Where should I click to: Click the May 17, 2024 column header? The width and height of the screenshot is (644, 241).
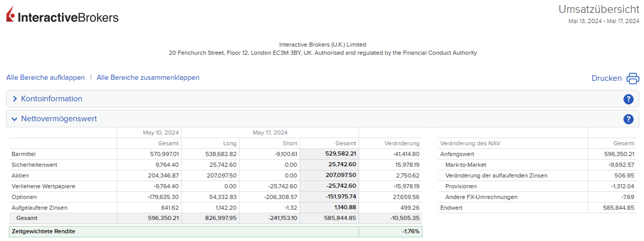(x=270, y=133)
